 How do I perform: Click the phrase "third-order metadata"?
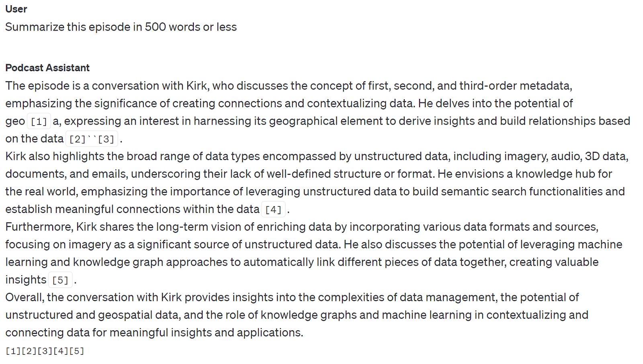pyautogui.click(x=515, y=86)
